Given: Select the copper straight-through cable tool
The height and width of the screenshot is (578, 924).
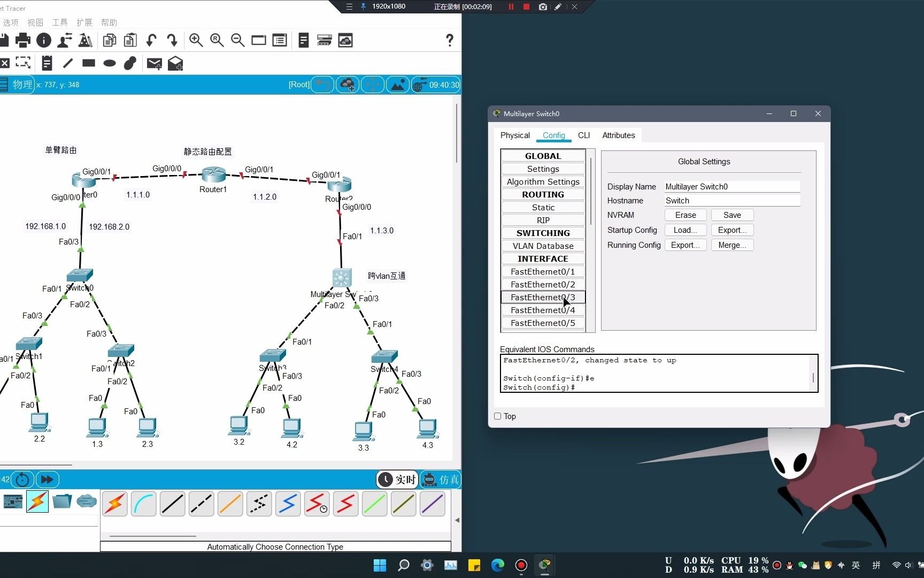Looking at the screenshot, I should pos(172,504).
